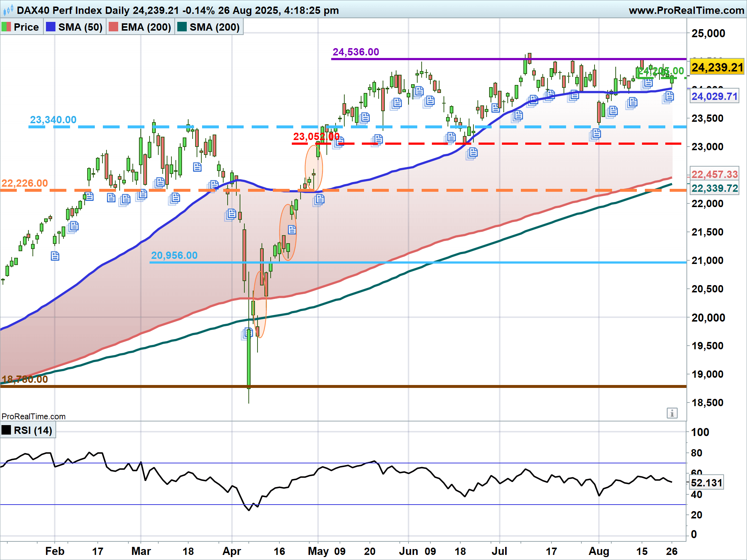Click the 24,205.00 green level label
The height and width of the screenshot is (560, 747).
[x=661, y=71]
